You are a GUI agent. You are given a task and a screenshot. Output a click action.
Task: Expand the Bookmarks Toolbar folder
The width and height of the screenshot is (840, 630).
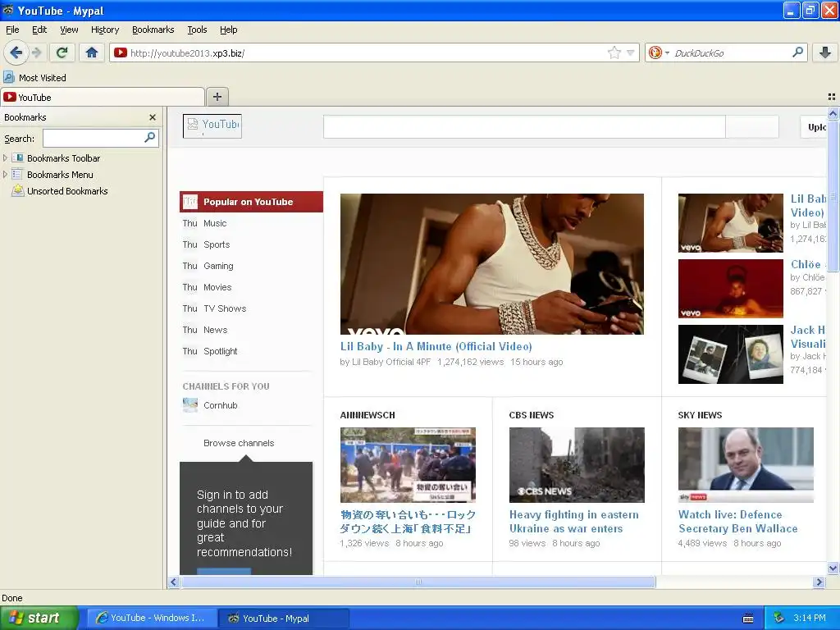[6, 158]
